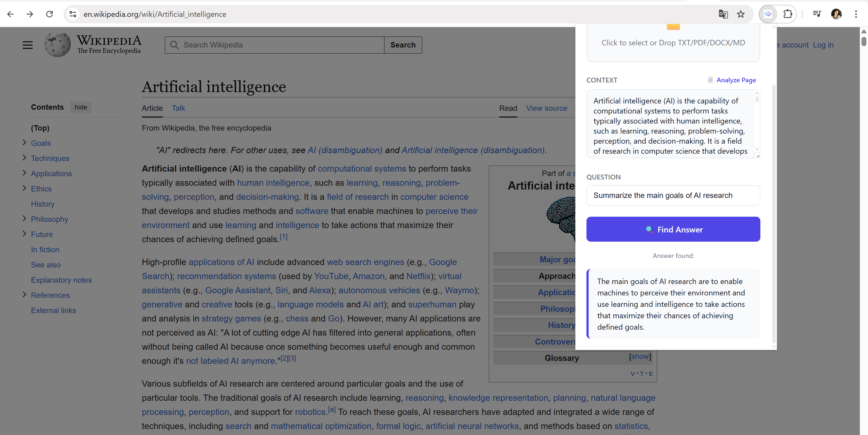Open the View source tab

click(547, 108)
